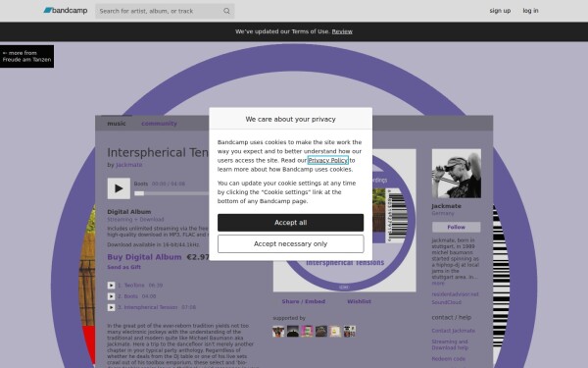The height and width of the screenshot is (368, 588).
Task: Play the album with the large play button
Action: tap(119, 188)
